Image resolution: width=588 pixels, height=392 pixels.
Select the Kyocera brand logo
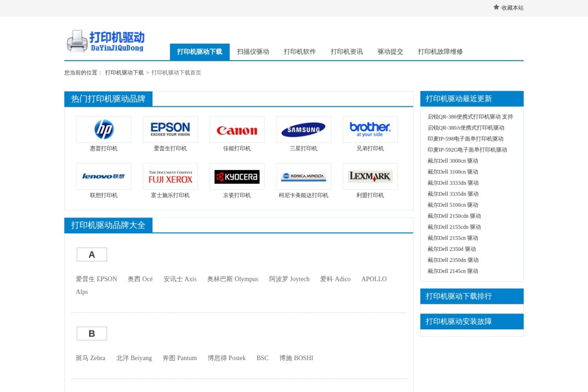coord(237,176)
